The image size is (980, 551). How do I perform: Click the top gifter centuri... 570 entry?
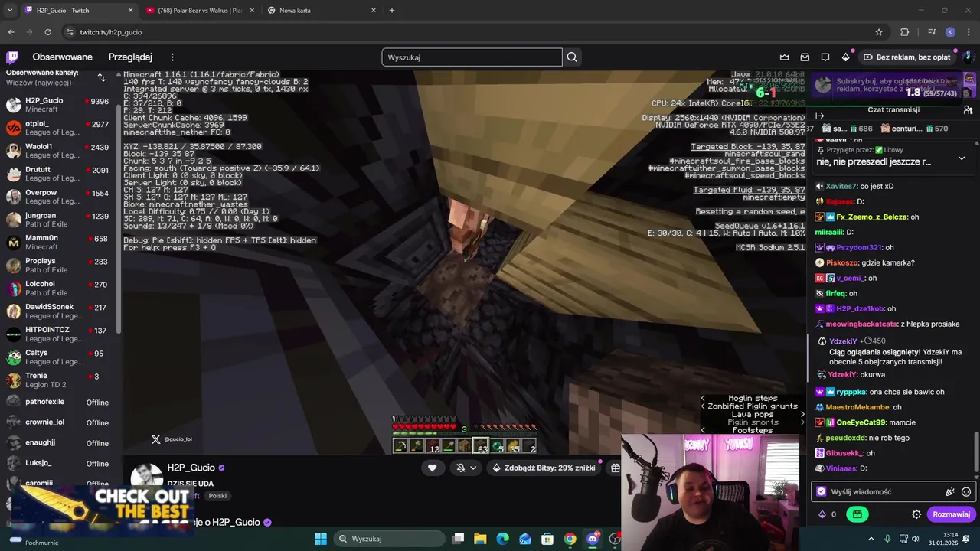click(x=913, y=129)
